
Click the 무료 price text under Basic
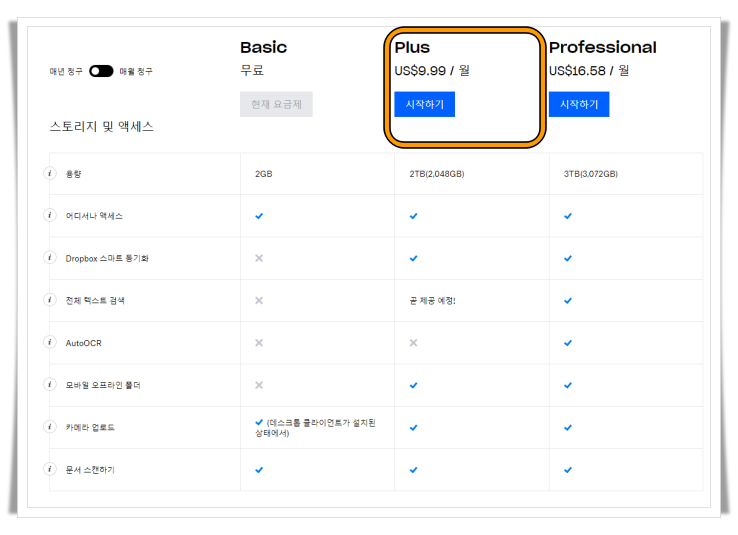tap(252, 71)
